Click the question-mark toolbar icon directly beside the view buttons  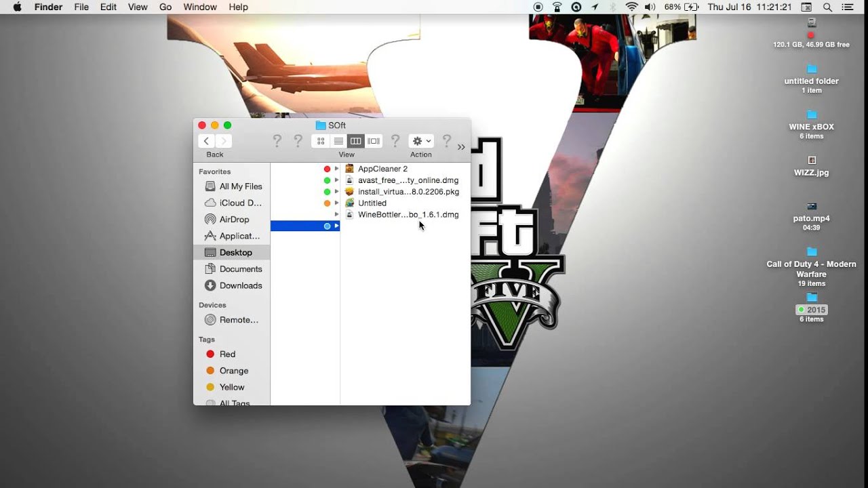(x=298, y=141)
